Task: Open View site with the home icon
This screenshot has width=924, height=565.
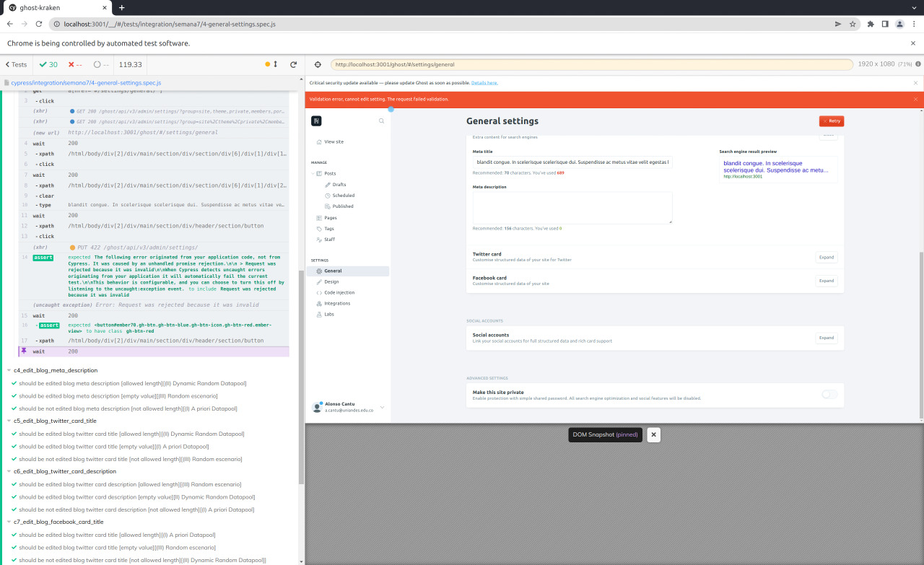Action: click(318, 141)
